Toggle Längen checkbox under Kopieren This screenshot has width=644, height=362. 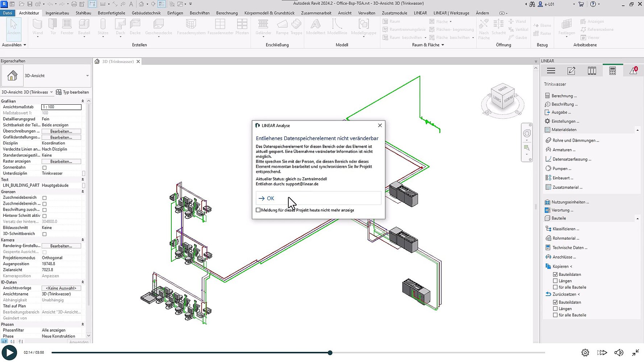[x=555, y=281]
